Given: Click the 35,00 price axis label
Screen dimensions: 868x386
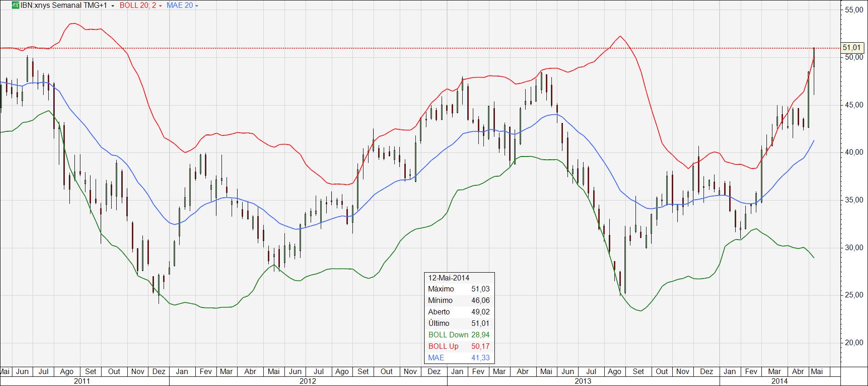Looking at the screenshot, I should point(854,200).
